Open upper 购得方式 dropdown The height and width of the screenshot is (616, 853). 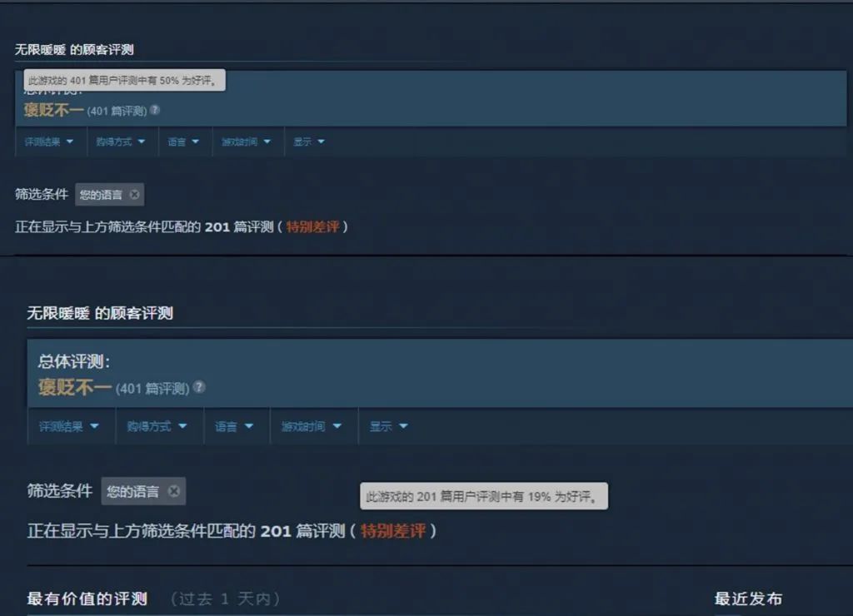click(x=121, y=142)
